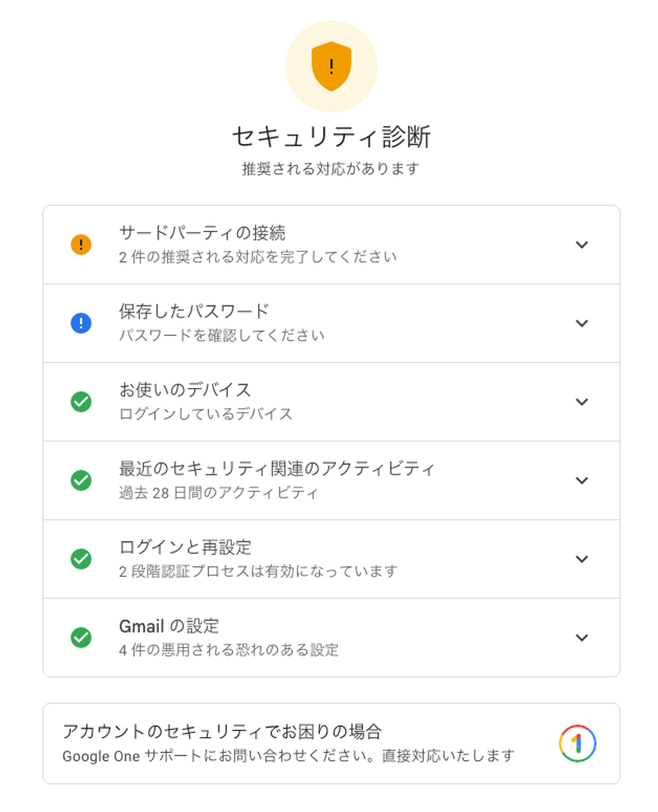
Task: Expand the お使いのデバイス chevron
Action: coord(582,401)
